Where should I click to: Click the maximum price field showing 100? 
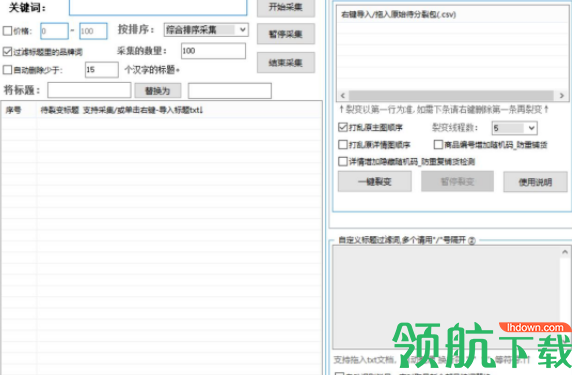(93, 31)
